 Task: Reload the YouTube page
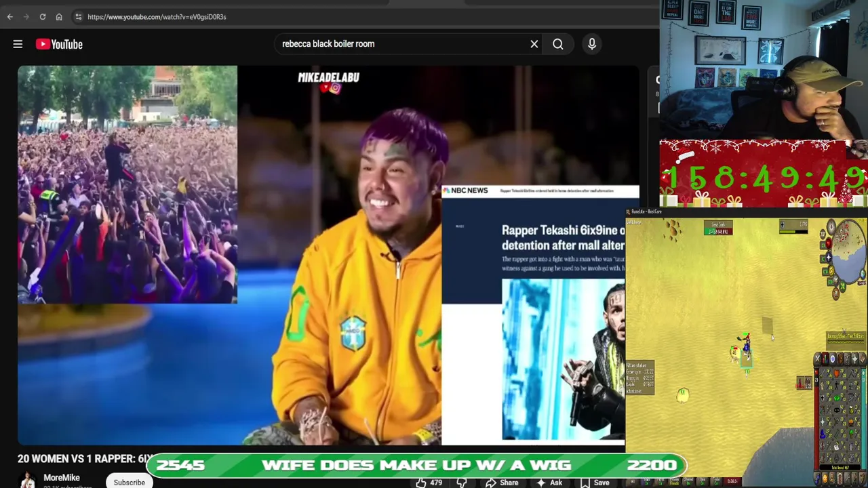point(43,17)
